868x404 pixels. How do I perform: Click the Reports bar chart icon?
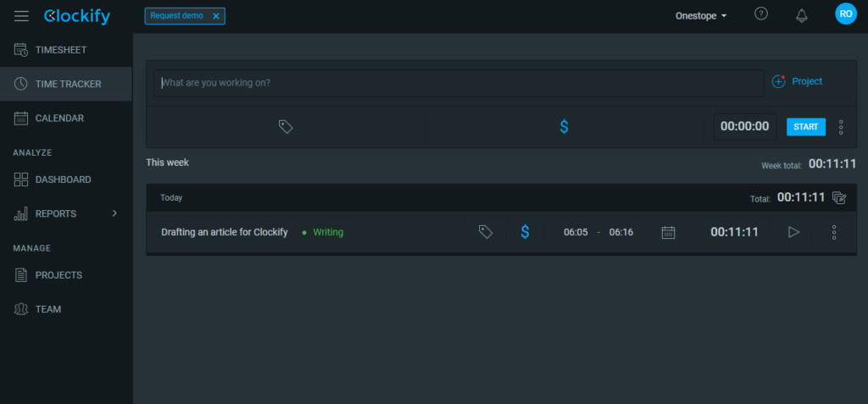point(21,213)
